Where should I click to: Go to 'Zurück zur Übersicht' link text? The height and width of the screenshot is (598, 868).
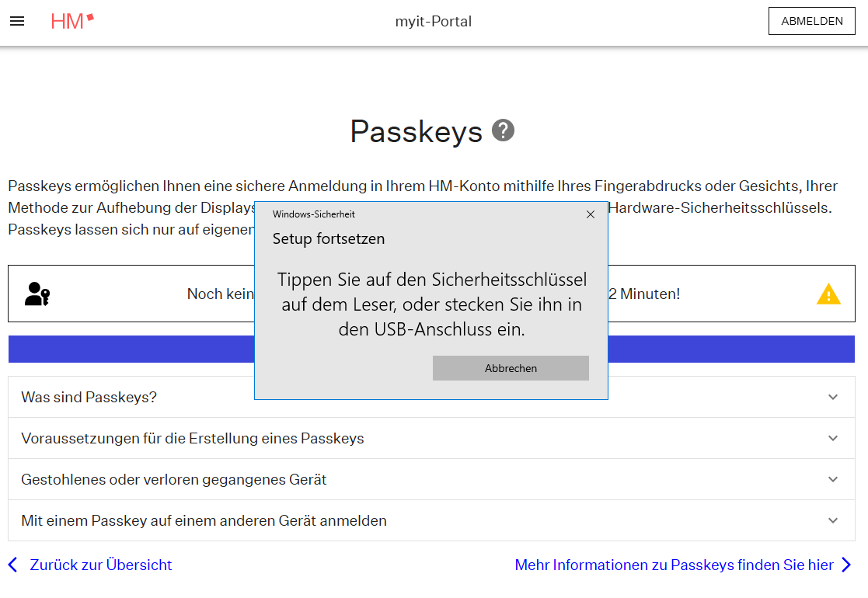[x=101, y=565]
